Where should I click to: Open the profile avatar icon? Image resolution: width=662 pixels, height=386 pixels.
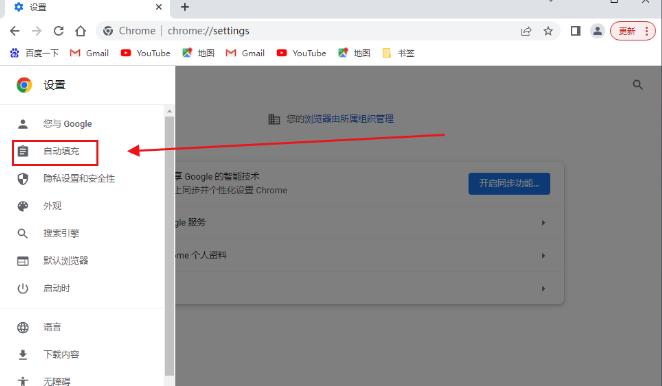597,31
